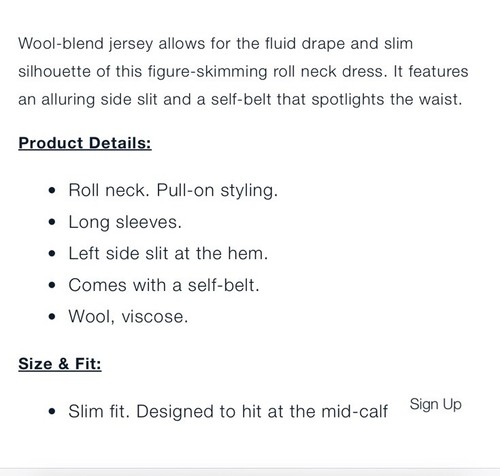Viewport: 500px width, 476px height.
Task: Click the bullet dot beside Wool, viscose
Action: click(52, 317)
